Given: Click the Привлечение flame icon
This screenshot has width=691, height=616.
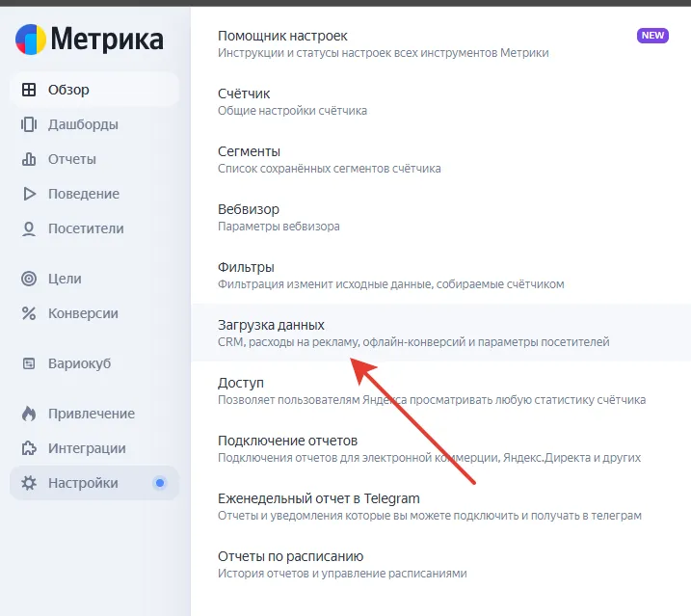Looking at the screenshot, I should click(x=29, y=414).
